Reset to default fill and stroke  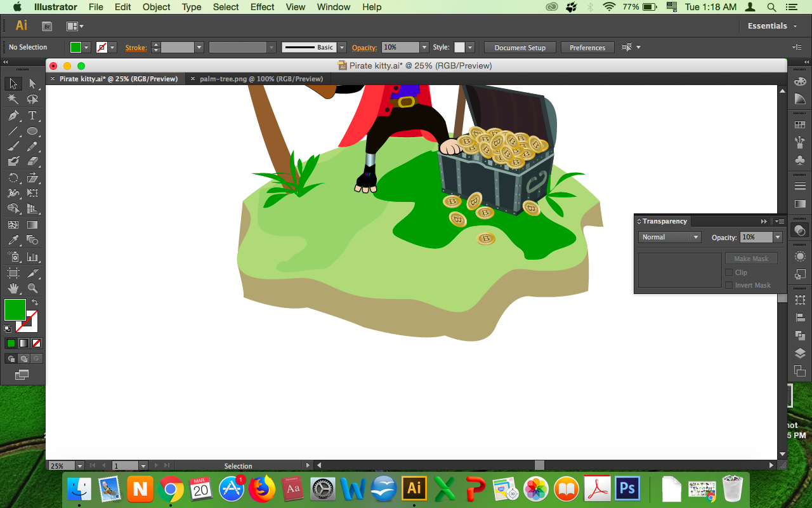tap(8, 329)
